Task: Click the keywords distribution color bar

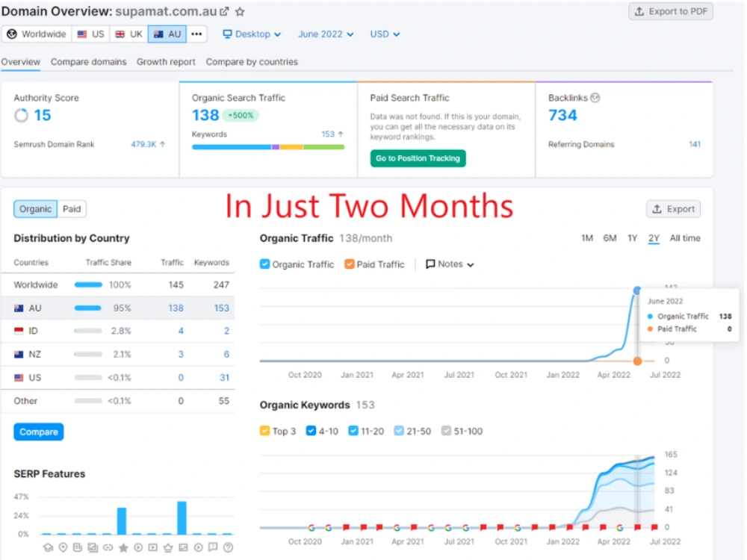Action: point(268,147)
